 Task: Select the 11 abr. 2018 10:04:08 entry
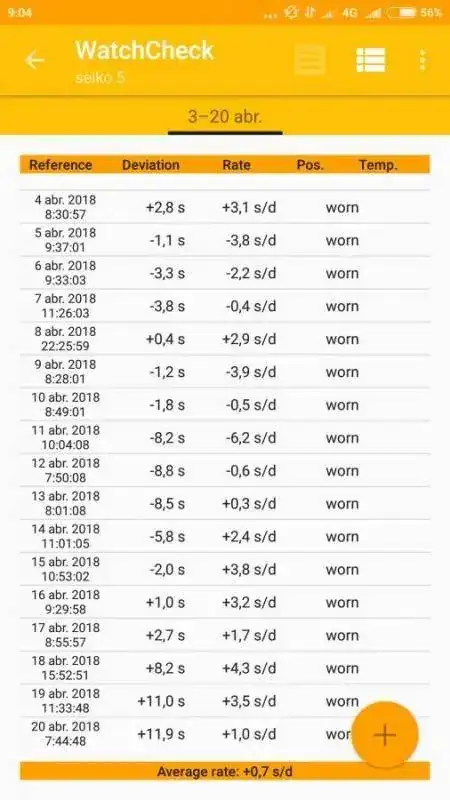pyautogui.click(x=225, y=438)
